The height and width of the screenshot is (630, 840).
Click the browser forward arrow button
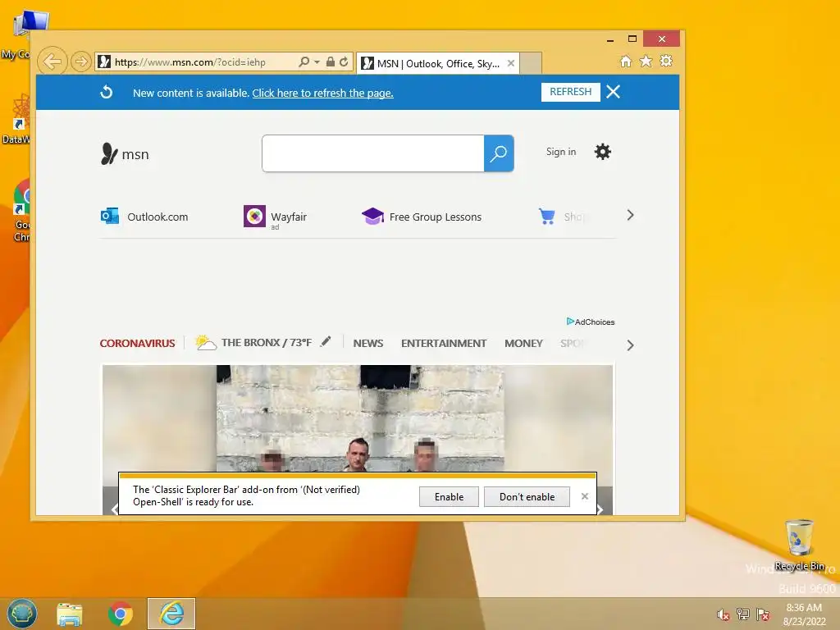tap(81, 62)
